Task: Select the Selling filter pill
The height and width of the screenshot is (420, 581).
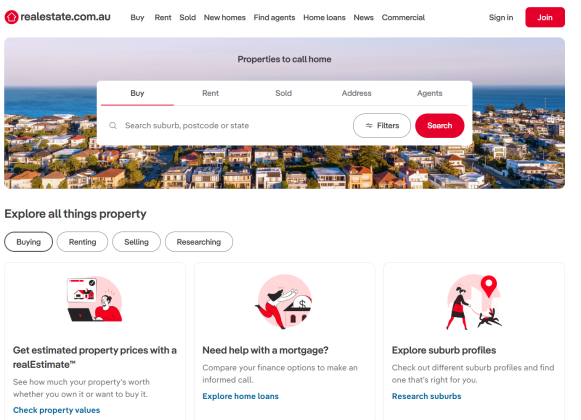Action: (136, 242)
